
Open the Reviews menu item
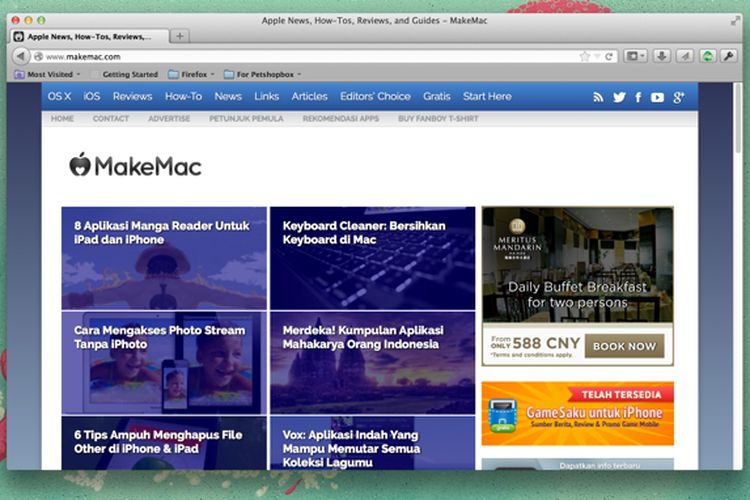click(132, 96)
